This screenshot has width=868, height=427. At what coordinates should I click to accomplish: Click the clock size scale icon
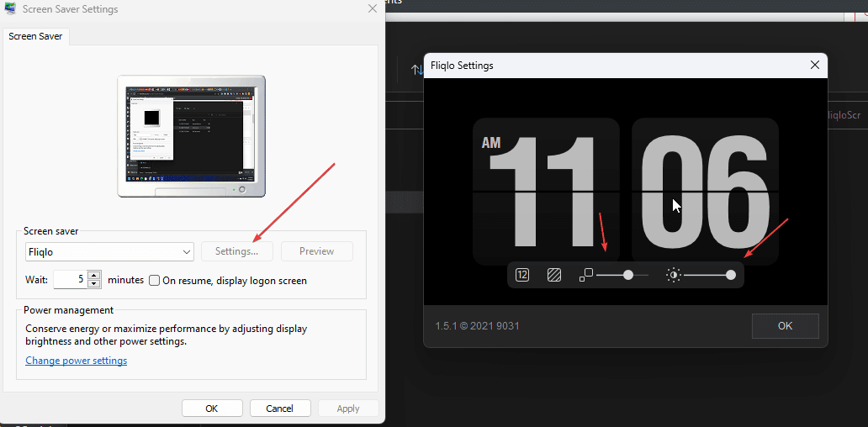(586, 275)
